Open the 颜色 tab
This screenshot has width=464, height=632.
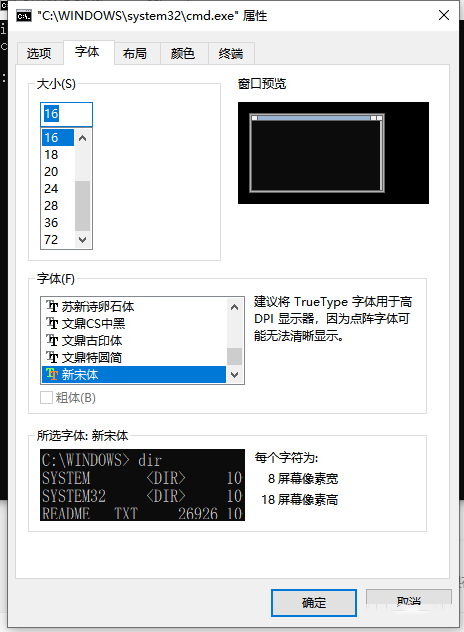(x=183, y=54)
